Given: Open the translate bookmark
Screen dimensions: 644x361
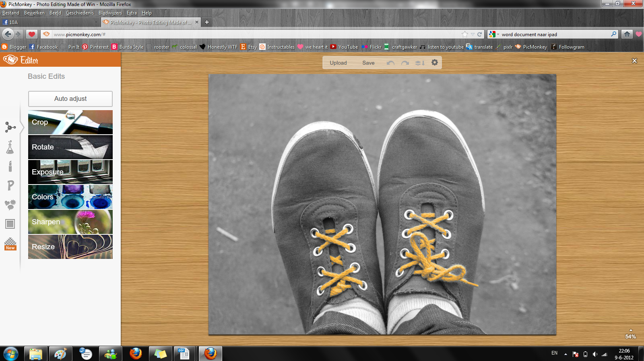Looking at the screenshot, I should [479, 47].
